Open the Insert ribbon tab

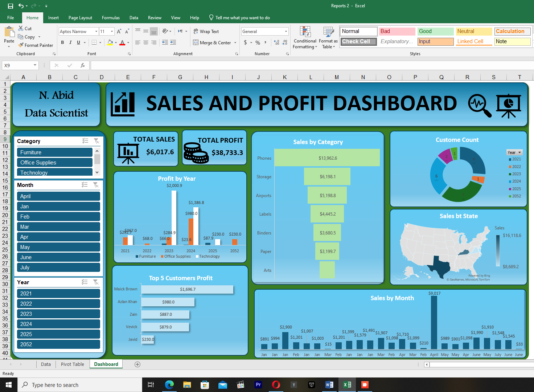click(53, 18)
